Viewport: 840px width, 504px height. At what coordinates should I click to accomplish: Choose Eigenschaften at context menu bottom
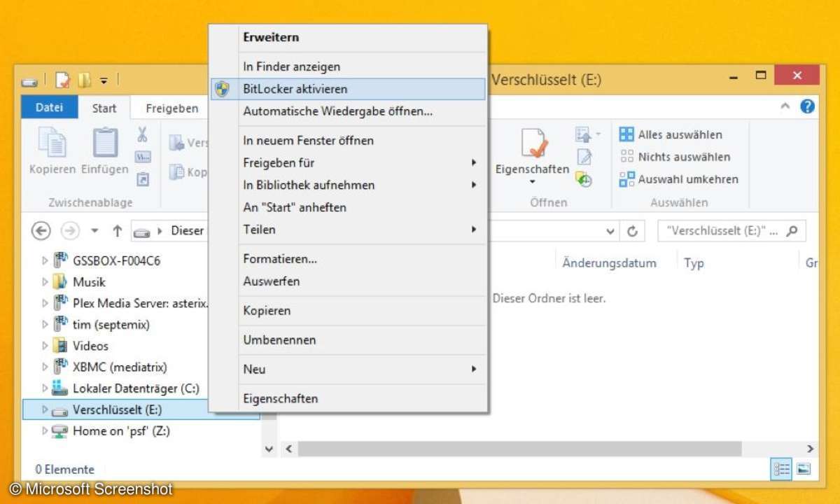pyautogui.click(x=348, y=398)
